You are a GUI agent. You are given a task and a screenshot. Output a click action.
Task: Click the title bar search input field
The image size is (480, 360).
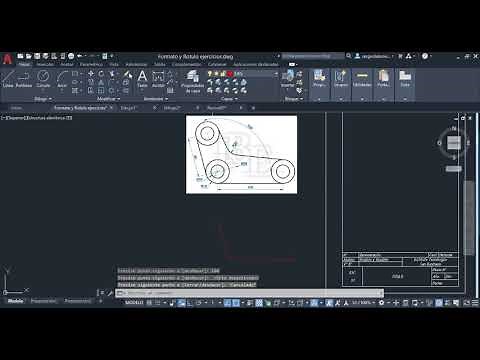pyautogui.click(x=313, y=56)
